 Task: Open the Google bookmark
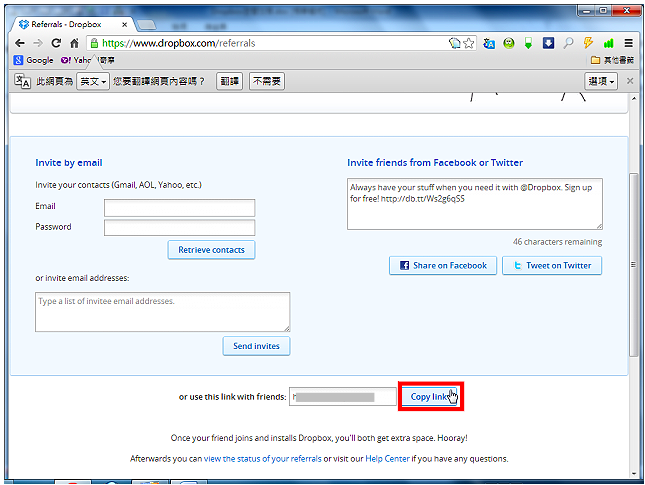point(34,60)
